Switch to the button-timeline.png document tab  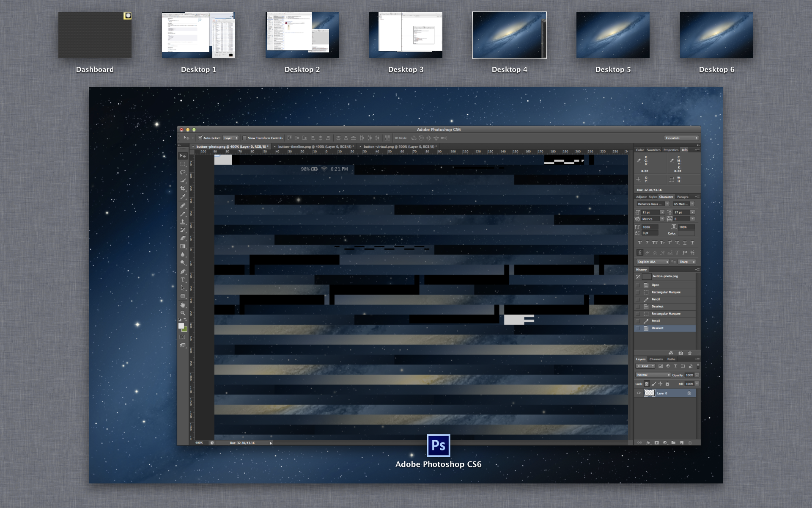coord(315,146)
